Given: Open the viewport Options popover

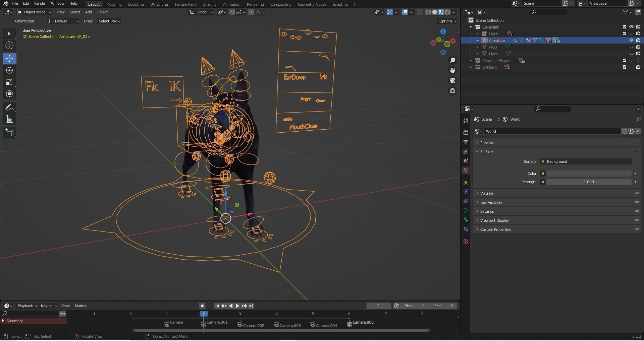Looking at the screenshot, I should [447, 21].
